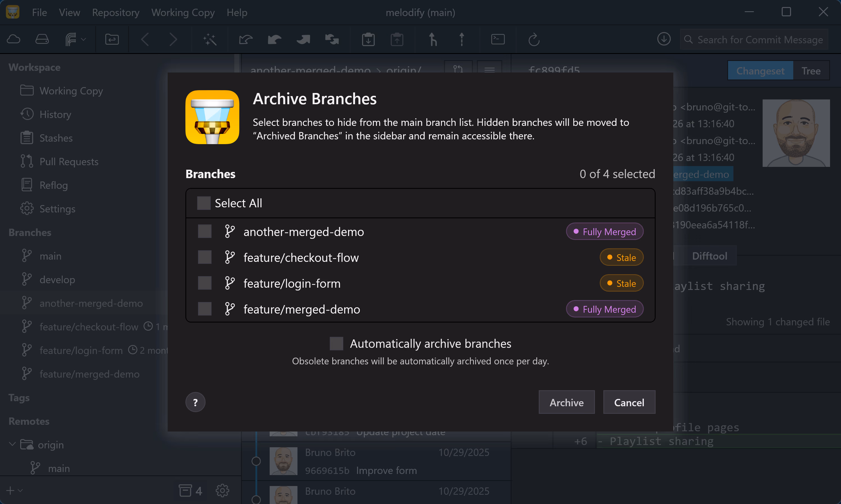Click the Cancel button

629,402
